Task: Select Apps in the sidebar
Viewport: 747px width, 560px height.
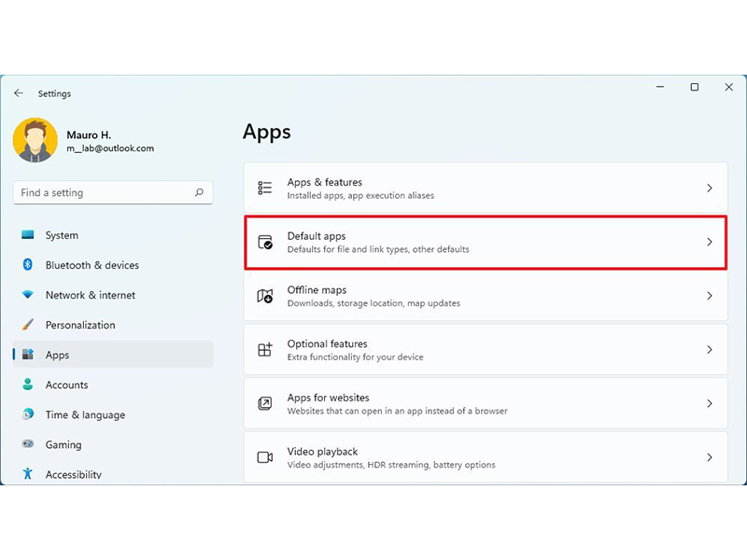Action: [x=113, y=355]
